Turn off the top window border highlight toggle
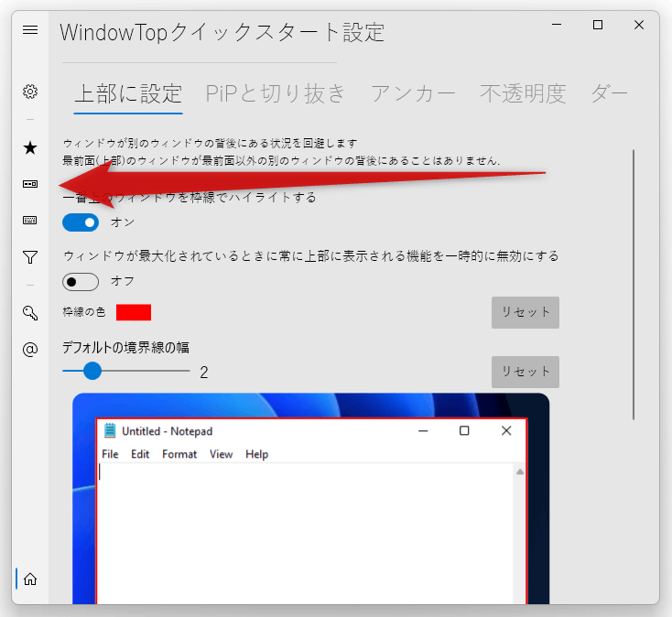The width and height of the screenshot is (672, 617). (x=81, y=222)
